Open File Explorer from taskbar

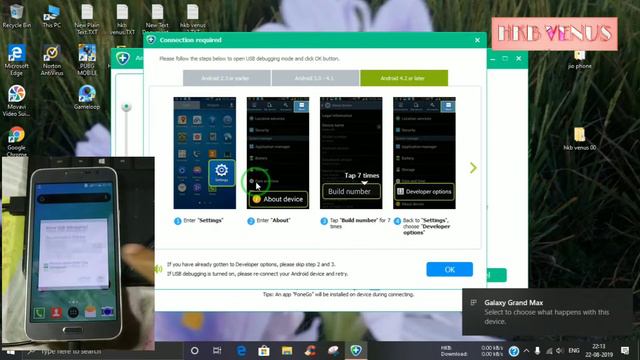pyautogui.click(x=287, y=351)
